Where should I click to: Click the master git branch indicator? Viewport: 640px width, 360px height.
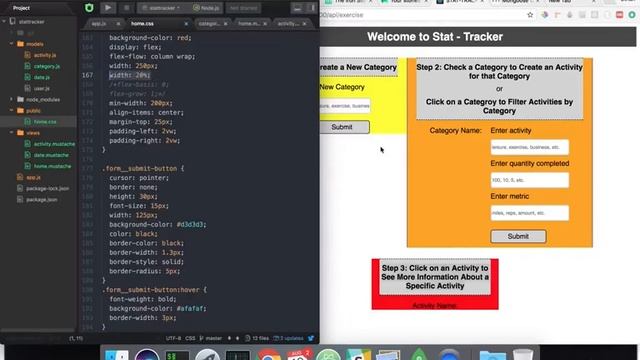tap(211, 338)
